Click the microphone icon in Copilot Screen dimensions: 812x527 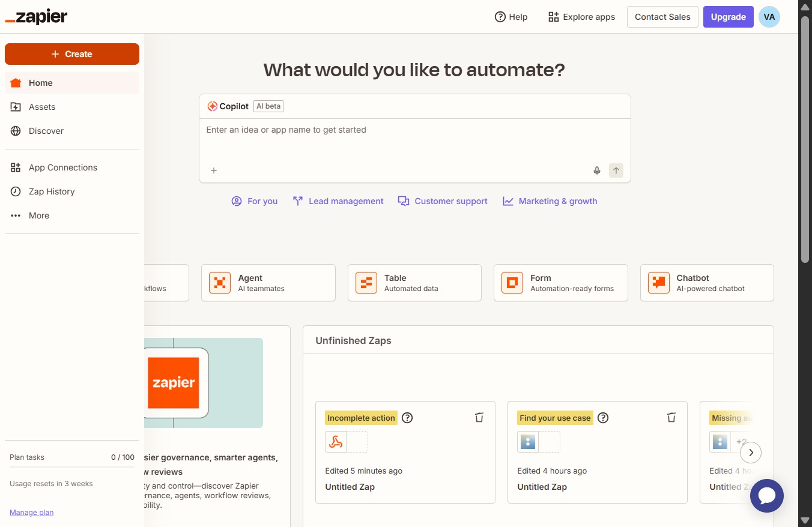597,170
